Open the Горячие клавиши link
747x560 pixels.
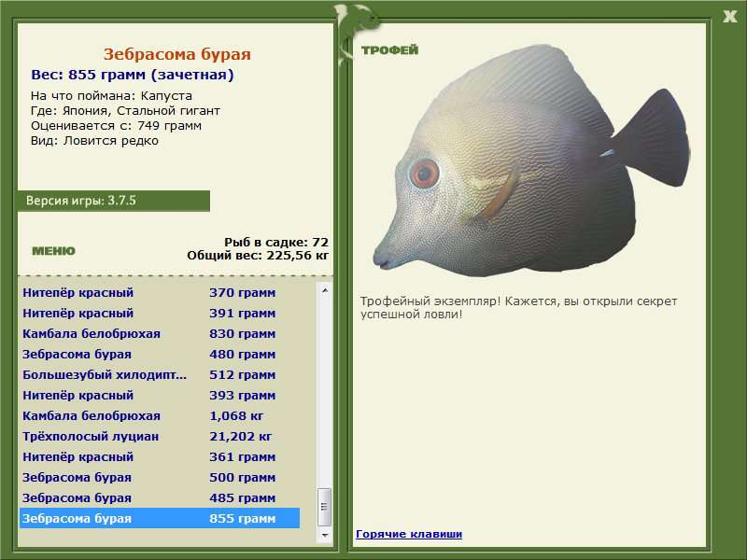408,534
